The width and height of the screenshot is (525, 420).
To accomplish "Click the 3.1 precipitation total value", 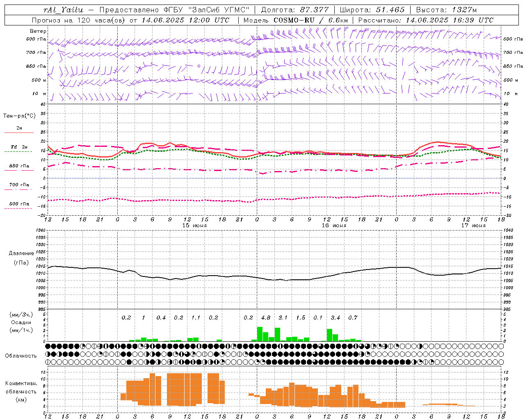I will [283, 318].
